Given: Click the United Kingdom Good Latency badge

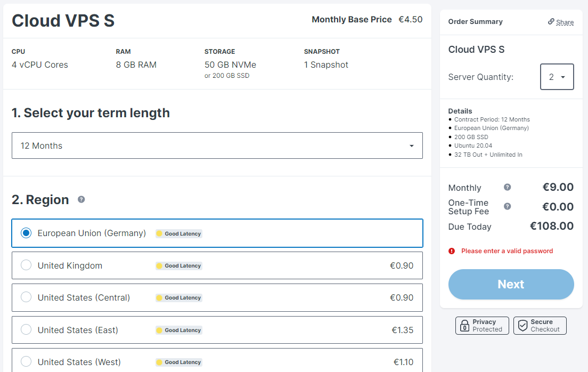Looking at the screenshot, I should [x=179, y=266].
